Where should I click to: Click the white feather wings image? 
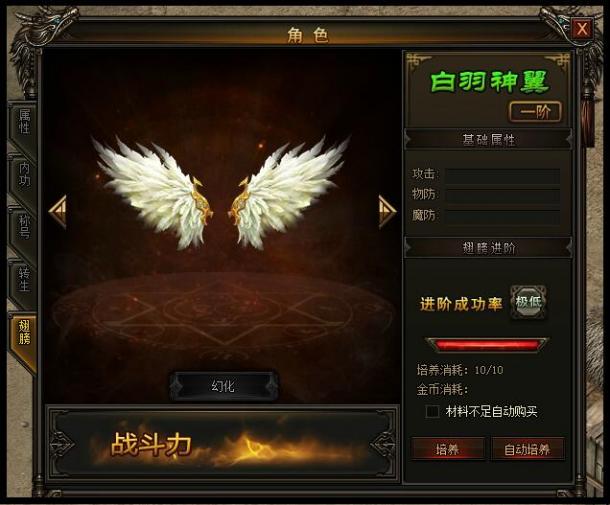[x=221, y=192]
